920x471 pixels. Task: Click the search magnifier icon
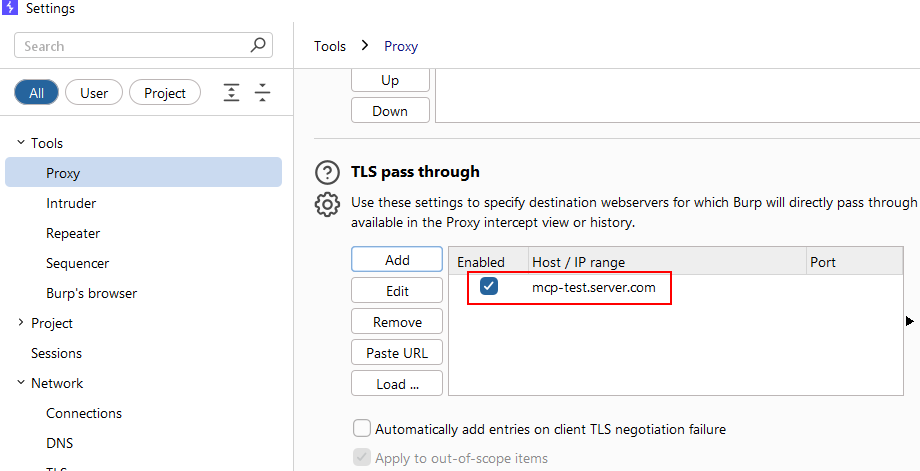click(x=258, y=45)
